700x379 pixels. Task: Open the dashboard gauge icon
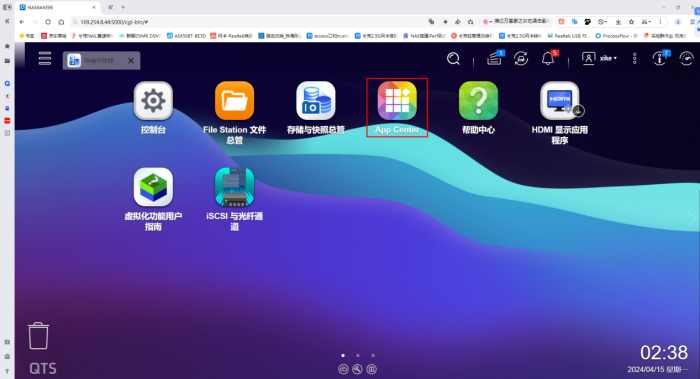pyautogui.click(x=686, y=58)
